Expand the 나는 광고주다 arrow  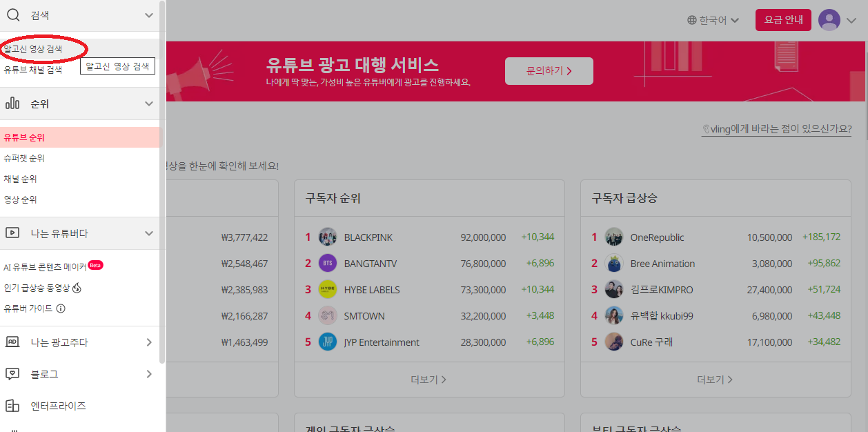pos(149,342)
